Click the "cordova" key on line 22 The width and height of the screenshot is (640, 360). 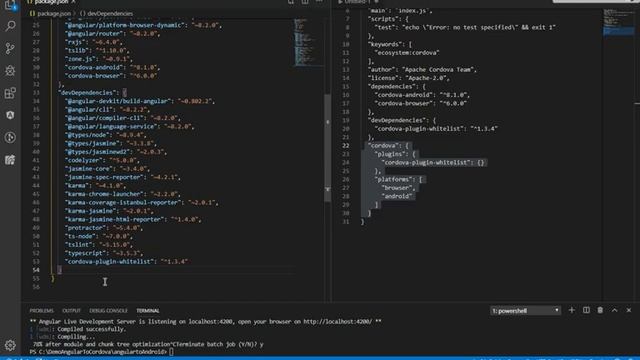(x=384, y=145)
